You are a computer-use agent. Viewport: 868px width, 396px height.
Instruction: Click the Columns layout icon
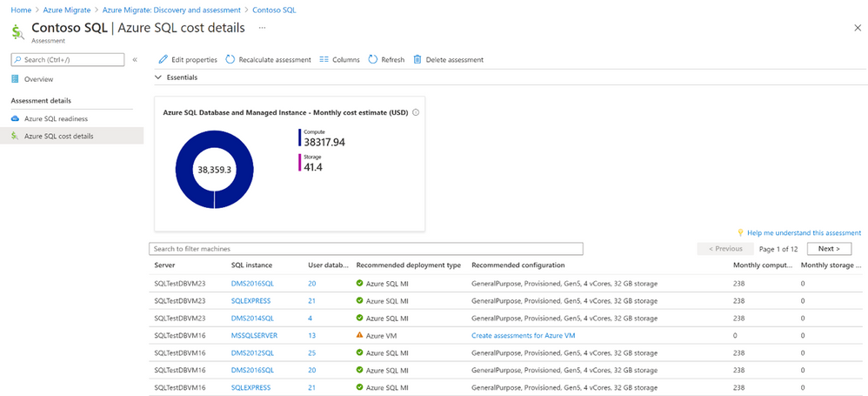click(x=324, y=59)
